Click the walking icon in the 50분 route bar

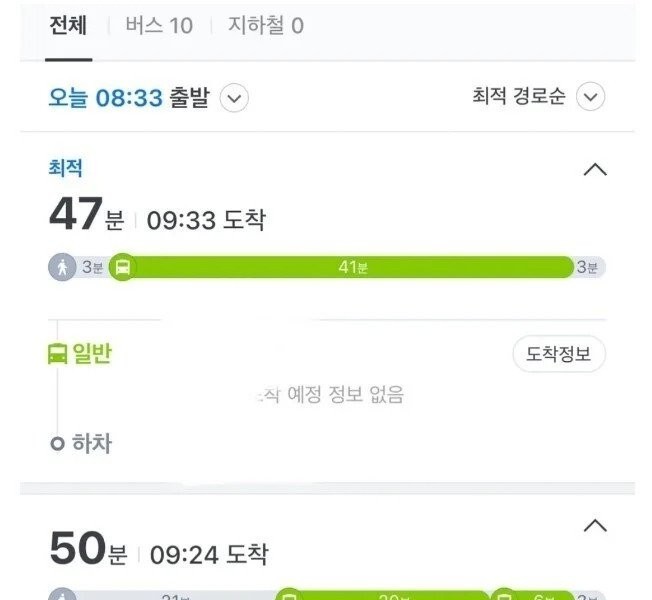tap(63, 595)
